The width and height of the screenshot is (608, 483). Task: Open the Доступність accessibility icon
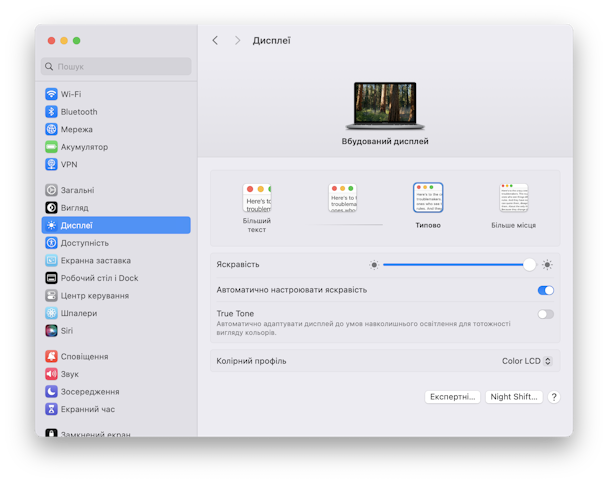(51, 243)
